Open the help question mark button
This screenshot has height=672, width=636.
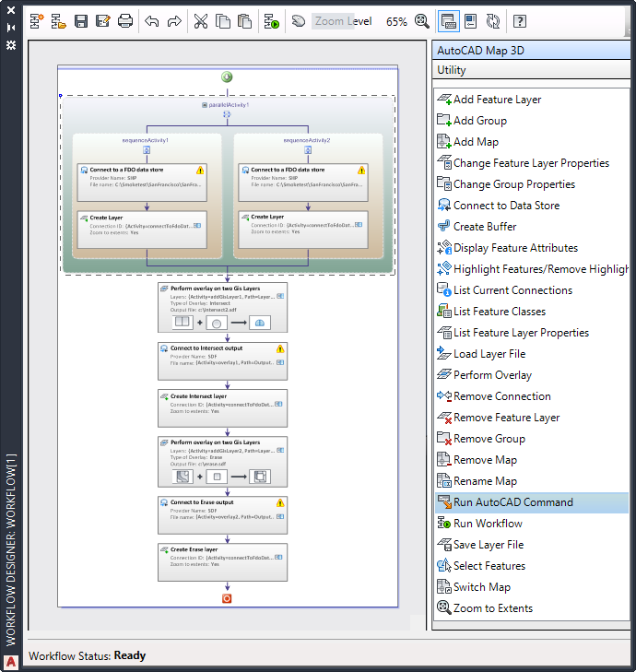[x=520, y=21]
